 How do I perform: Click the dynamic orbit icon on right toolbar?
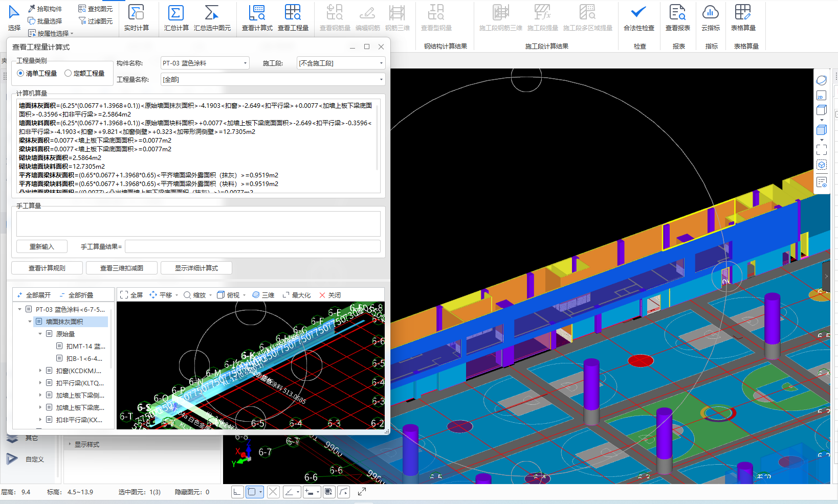[x=822, y=80]
